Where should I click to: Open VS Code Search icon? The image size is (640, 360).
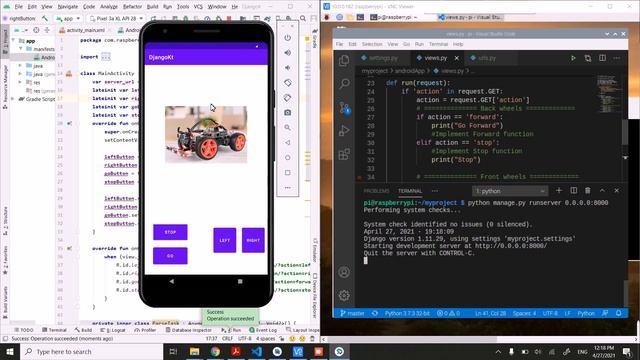pos(344,84)
